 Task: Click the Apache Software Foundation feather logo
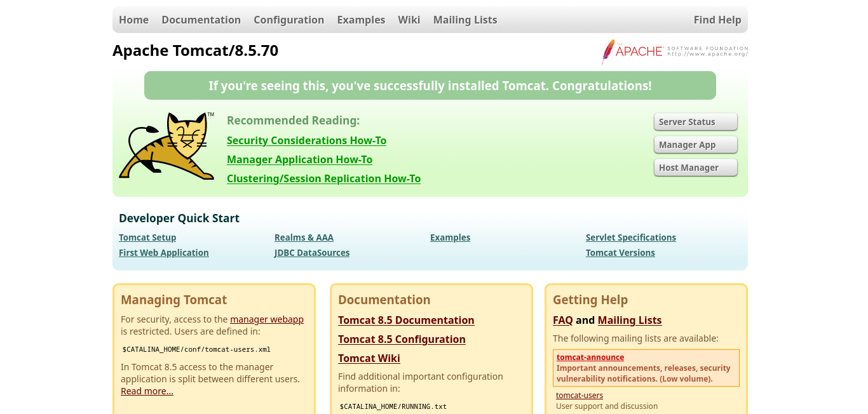pos(675,51)
